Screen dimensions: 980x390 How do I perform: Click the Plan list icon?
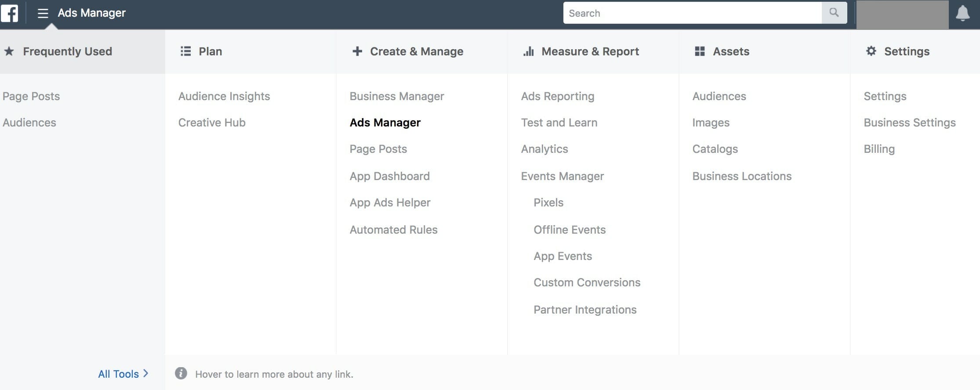click(186, 51)
